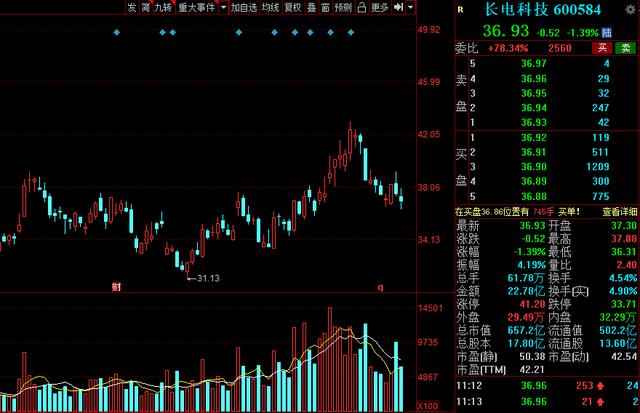This screenshot has width=640, height=413.
Task: Click the 31.13 low price label
Action: pos(208,278)
